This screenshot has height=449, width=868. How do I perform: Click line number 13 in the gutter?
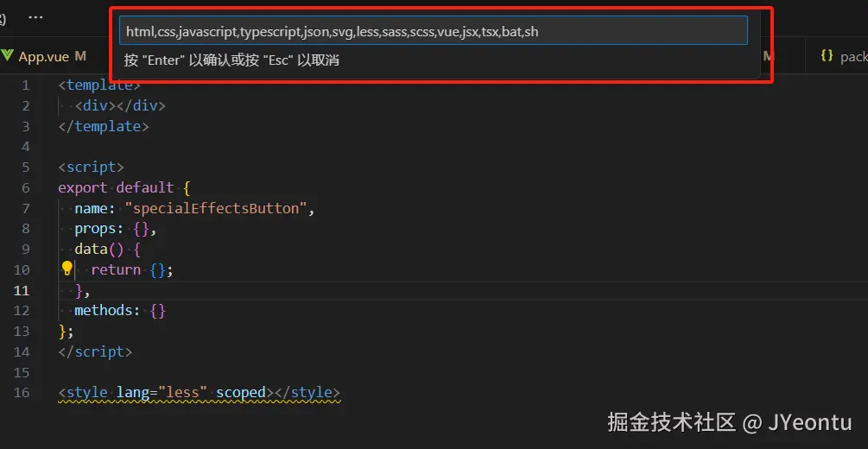(x=22, y=331)
